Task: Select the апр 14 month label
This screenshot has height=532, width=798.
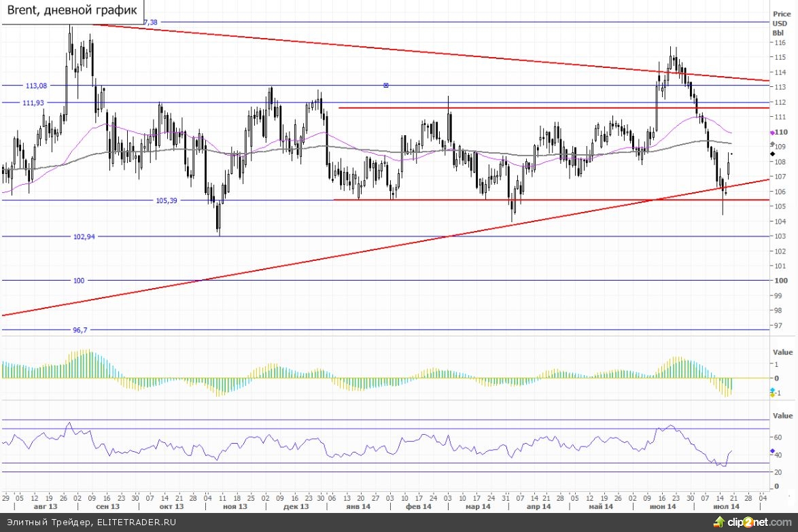Action: [539, 507]
